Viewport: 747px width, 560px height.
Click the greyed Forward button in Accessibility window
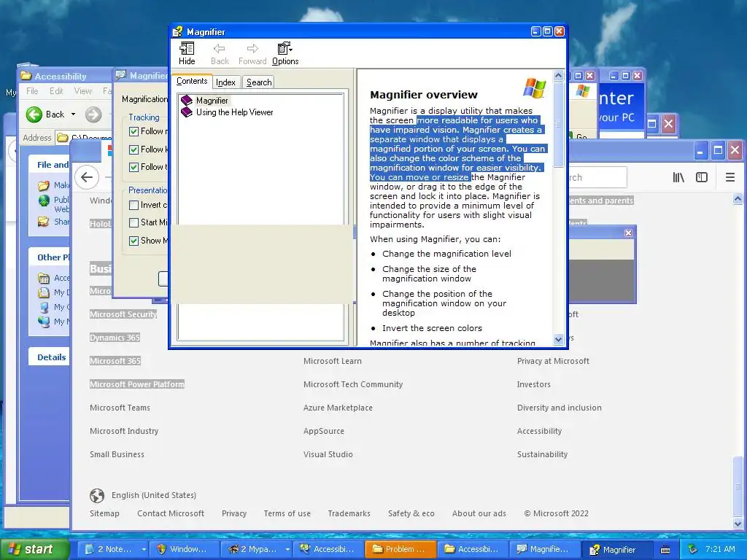coord(93,114)
